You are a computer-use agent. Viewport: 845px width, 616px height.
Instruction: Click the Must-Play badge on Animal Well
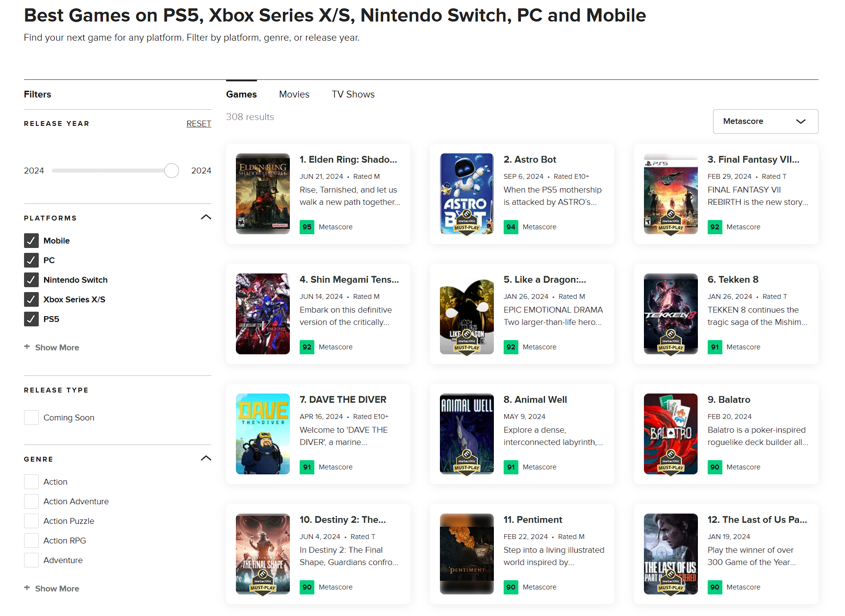point(466,464)
